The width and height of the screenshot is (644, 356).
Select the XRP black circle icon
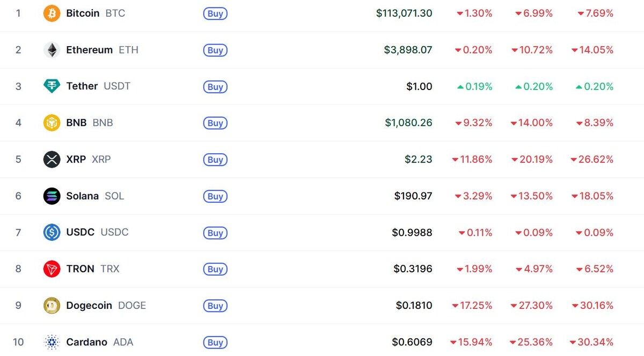tap(52, 159)
